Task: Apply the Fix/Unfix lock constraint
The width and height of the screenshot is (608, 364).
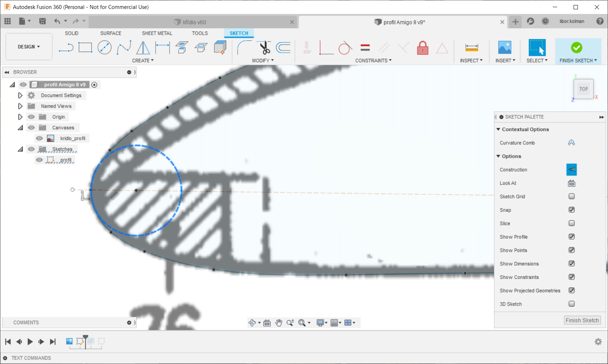Action: [423, 48]
